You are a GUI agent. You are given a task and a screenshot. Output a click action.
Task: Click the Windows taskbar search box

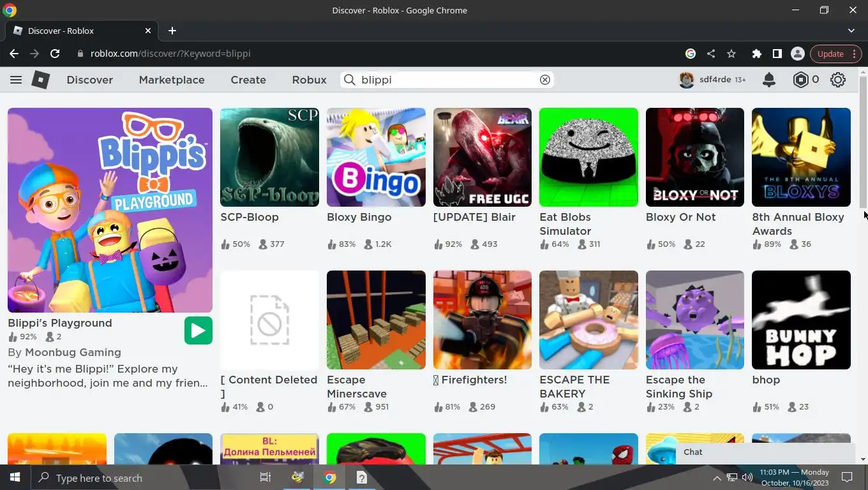(143, 477)
